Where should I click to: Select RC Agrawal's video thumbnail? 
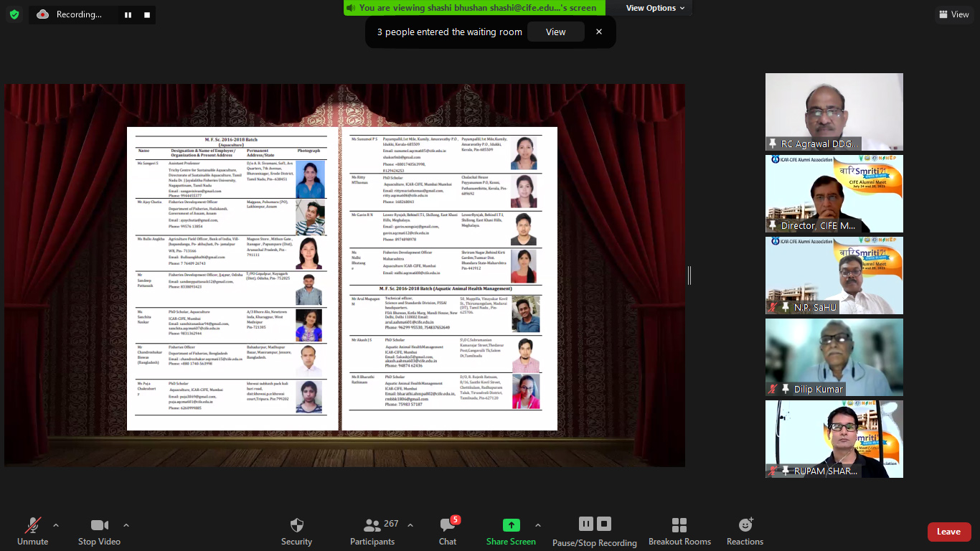click(x=834, y=111)
